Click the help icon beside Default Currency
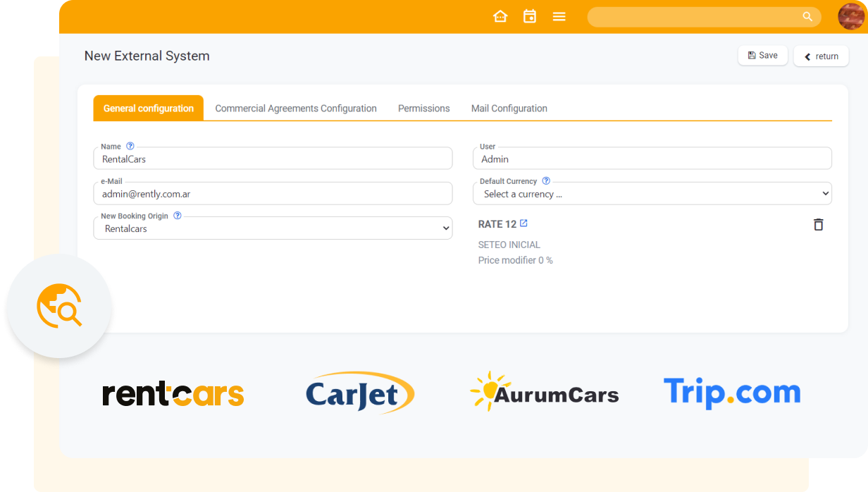This screenshot has width=868, height=492. 546,180
